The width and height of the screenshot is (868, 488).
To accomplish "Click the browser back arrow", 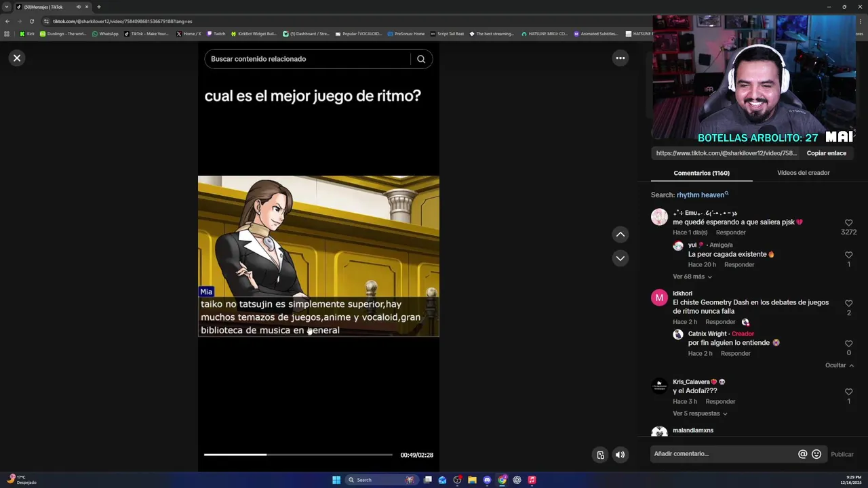I will tap(7, 21).
